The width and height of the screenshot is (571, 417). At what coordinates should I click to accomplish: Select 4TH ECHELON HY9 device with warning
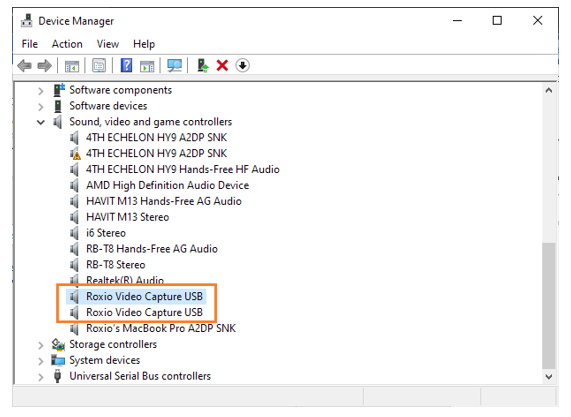pyautogui.click(x=156, y=153)
